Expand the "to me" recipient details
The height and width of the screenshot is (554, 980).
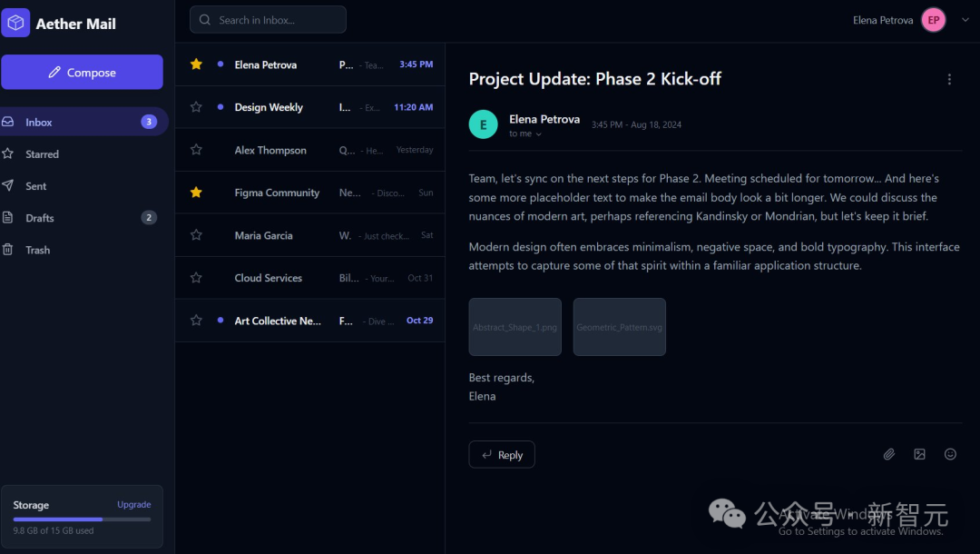[x=525, y=134]
